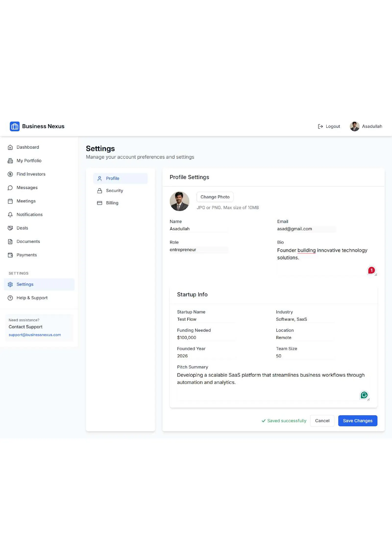
Task: Click the green Grammarly icon in Pitch Summary
Action: (364, 395)
